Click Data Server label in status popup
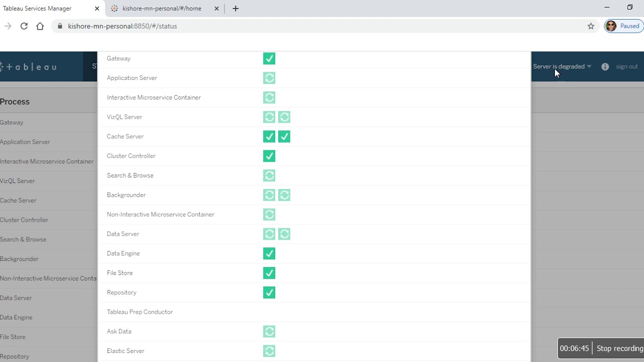This screenshot has height=362, width=644. click(123, 234)
